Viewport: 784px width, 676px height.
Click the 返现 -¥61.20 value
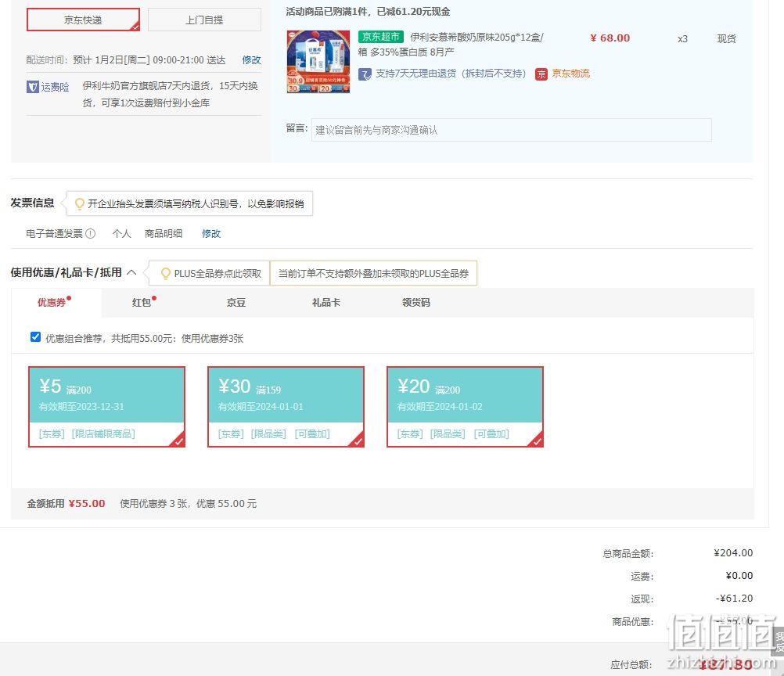[734, 599]
